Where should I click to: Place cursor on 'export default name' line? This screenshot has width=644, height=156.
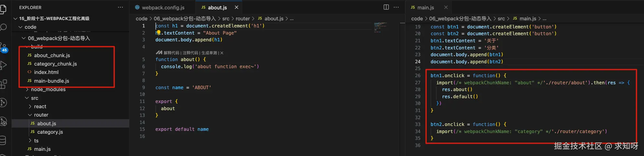pos(182,129)
